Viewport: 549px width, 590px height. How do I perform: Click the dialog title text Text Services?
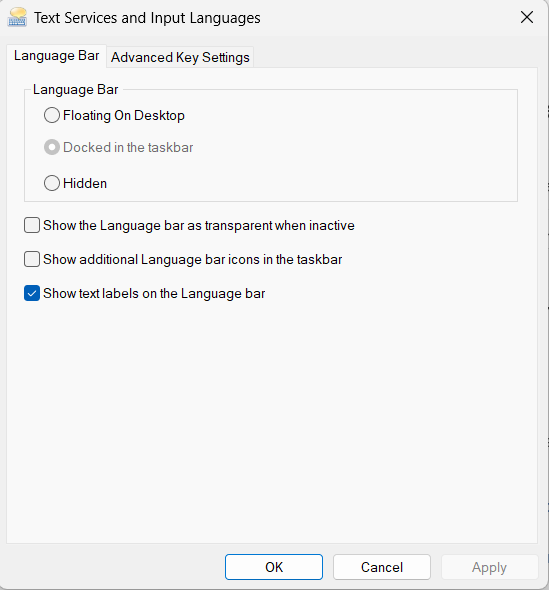click(147, 18)
